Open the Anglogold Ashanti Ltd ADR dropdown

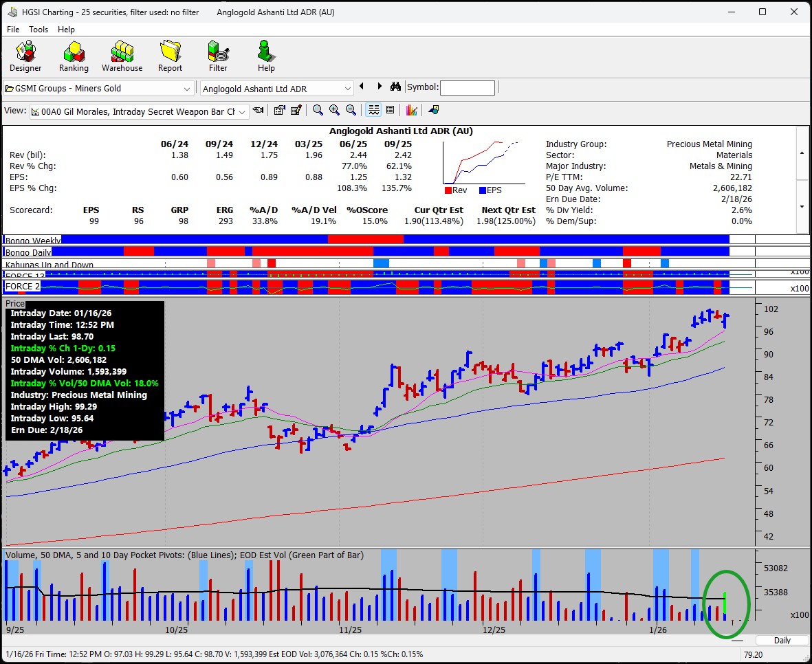(x=347, y=89)
